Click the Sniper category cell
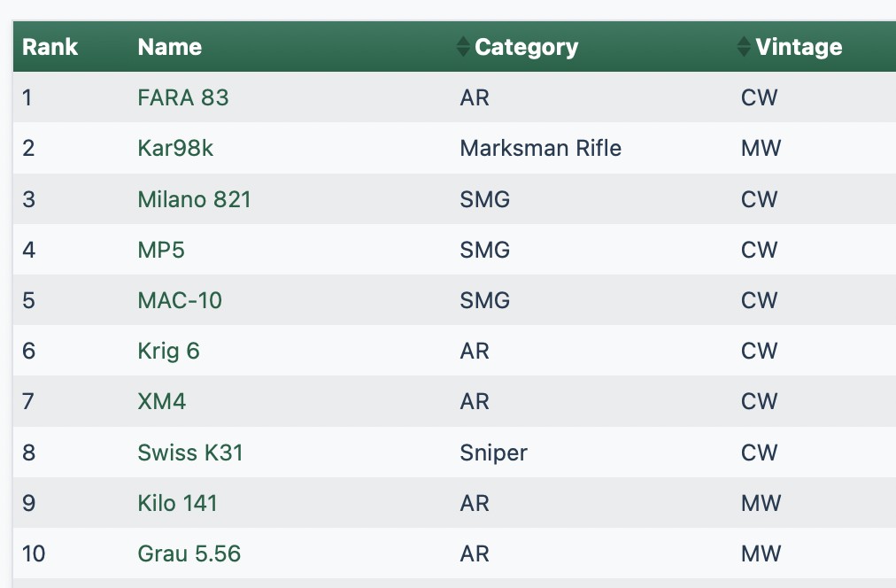This screenshot has height=588, width=896. [x=493, y=453]
